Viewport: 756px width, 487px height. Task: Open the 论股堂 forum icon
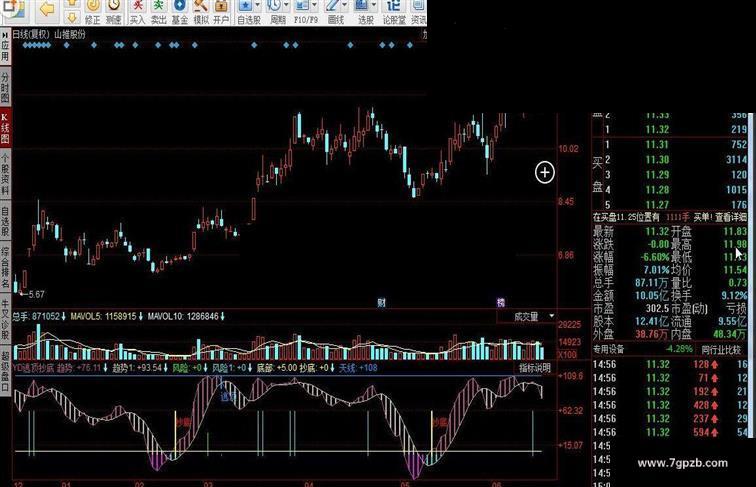(394, 12)
